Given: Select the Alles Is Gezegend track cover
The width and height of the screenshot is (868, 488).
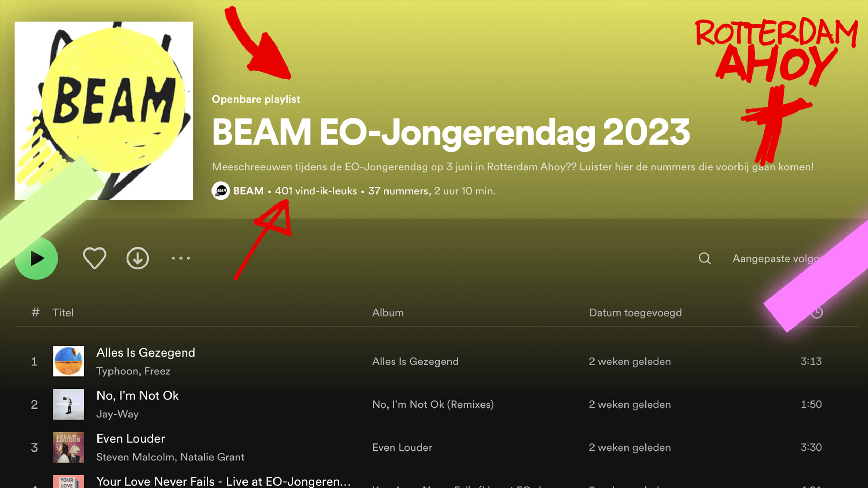Looking at the screenshot, I should pos(69,361).
